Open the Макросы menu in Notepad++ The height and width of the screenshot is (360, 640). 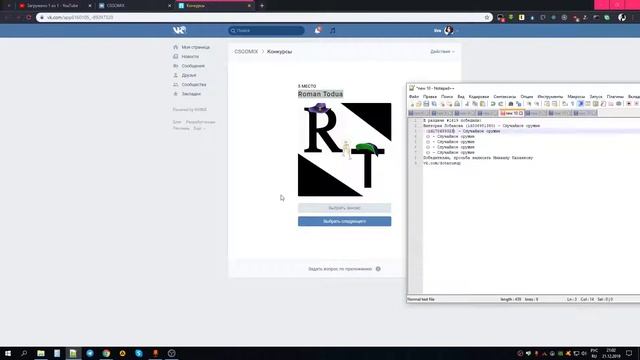click(576, 97)
